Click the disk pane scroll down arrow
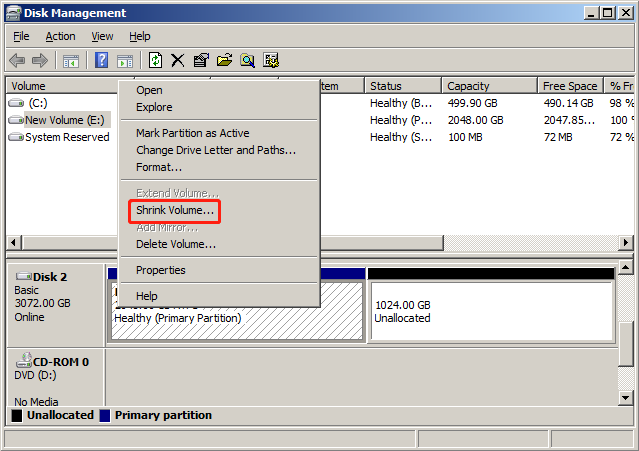639x451 pixels. click(627, 395)
